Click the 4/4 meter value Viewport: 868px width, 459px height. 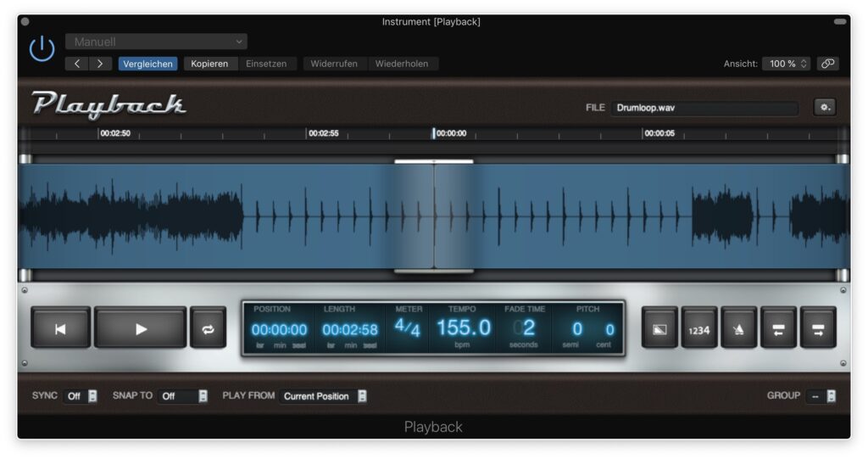(408, 328)
